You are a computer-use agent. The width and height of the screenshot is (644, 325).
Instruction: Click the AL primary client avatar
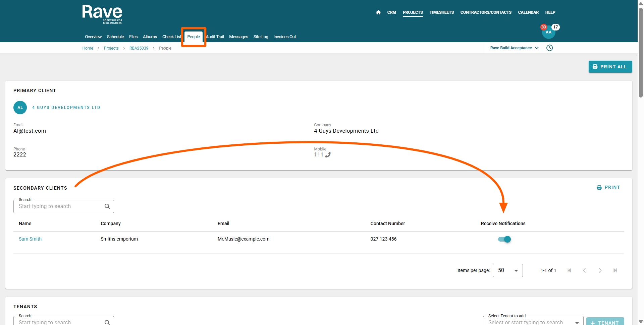(20, 108)
